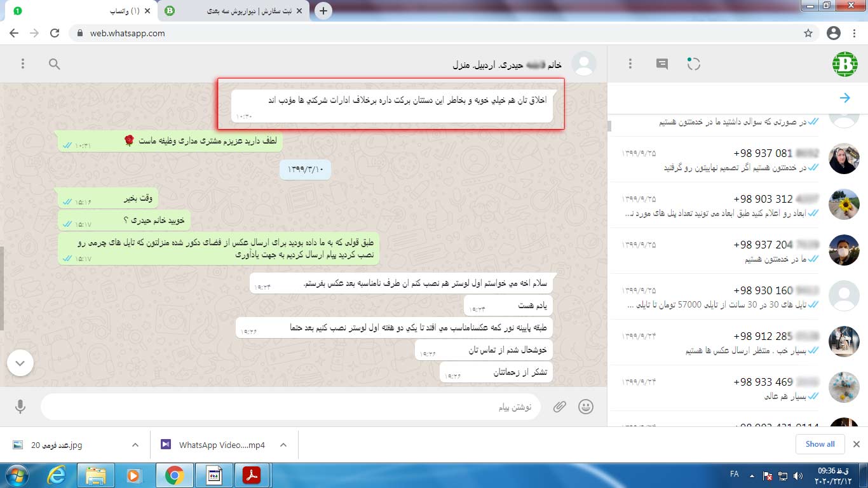The width and height of the screenshot is (868, 488).
Task: Close the ثبت سفارش tab
Action: (x=299, y=11)
